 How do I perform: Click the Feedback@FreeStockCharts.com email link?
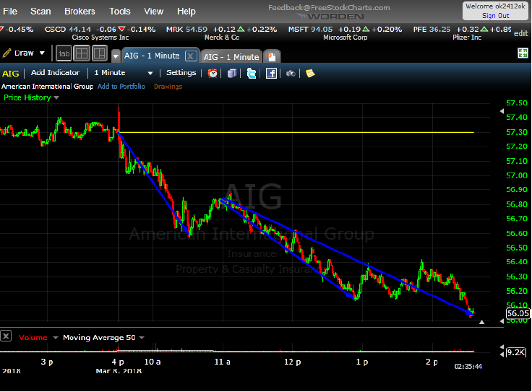click(x=329, y=7)
